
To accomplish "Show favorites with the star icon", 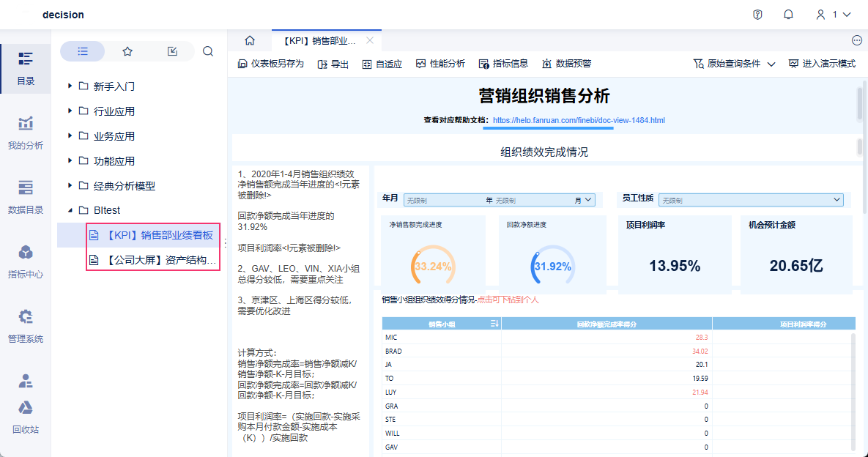I will point(127,51).
